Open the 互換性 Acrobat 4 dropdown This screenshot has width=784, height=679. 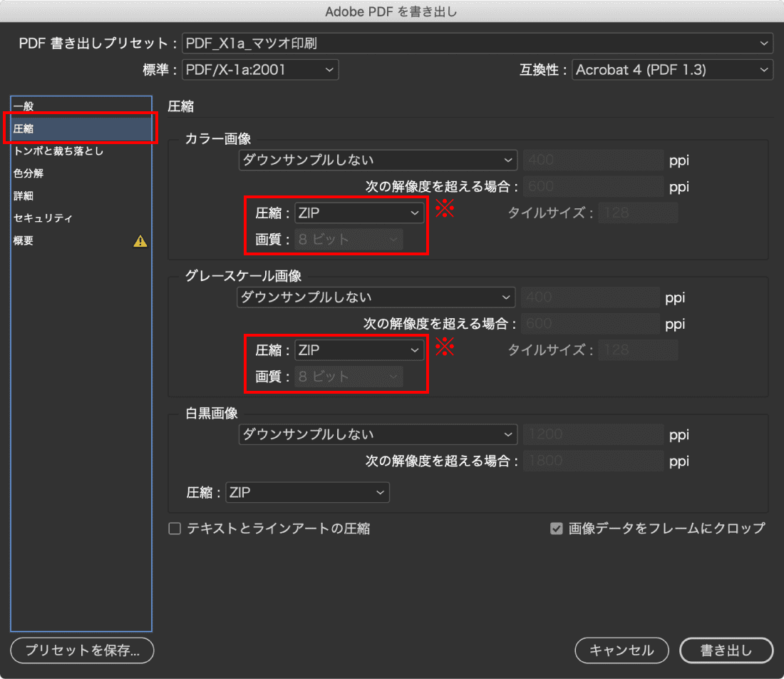[673, 70]
